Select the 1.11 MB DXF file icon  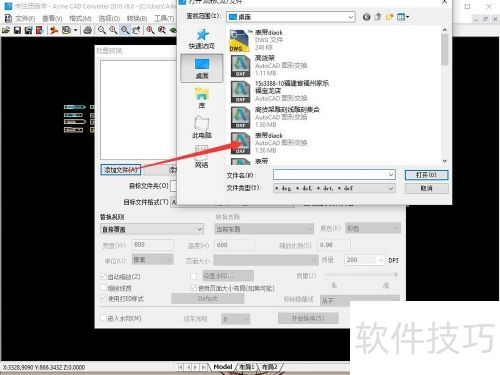(x=240, y=66)
